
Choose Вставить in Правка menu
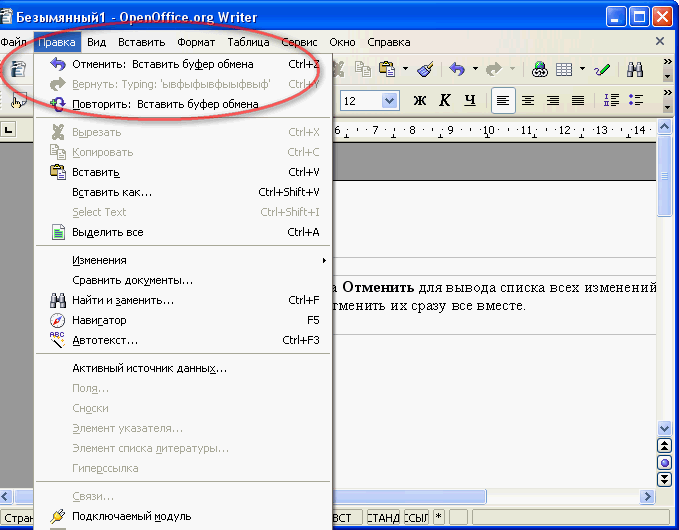point(184,172)
